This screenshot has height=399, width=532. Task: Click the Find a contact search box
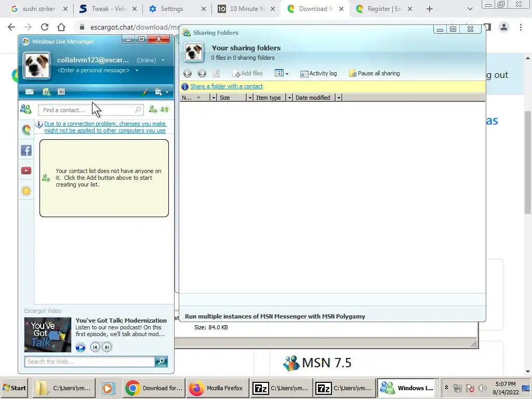(x=90, y=110)
